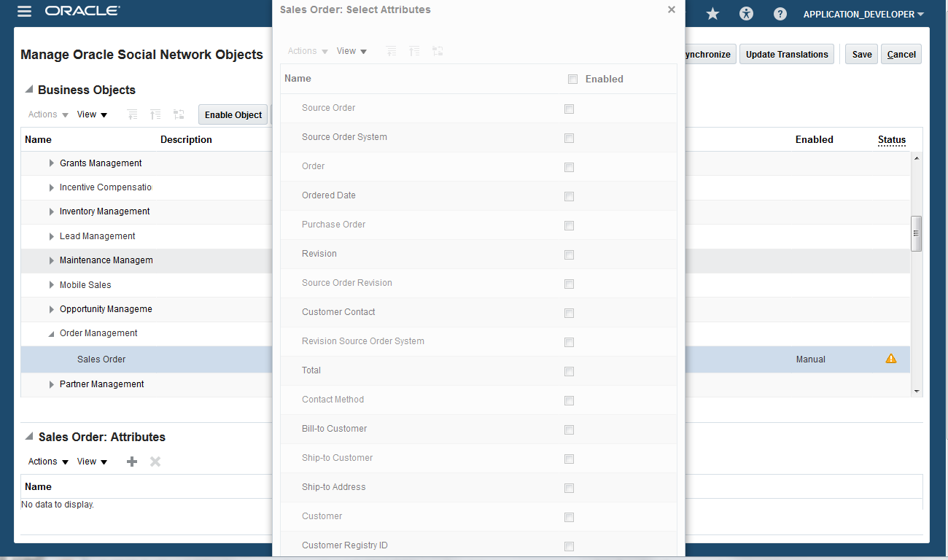Viewport: 948px width, 560px height.
Task: Open the Actions menu in Select Attributes dialog
Action: click(x=308, y=51)
